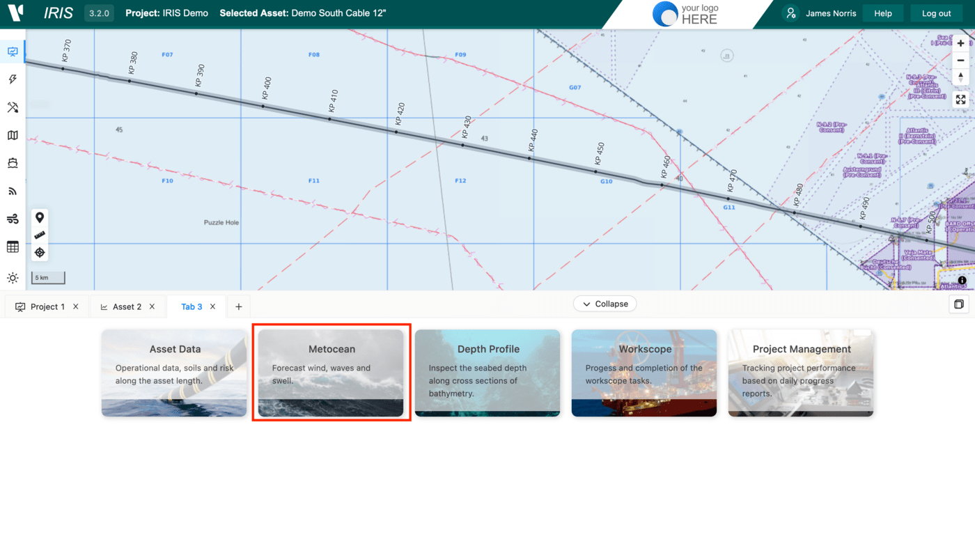Click the crosshair target locate tool
This screenshot has width=975, height=560.
pos(40,252)
